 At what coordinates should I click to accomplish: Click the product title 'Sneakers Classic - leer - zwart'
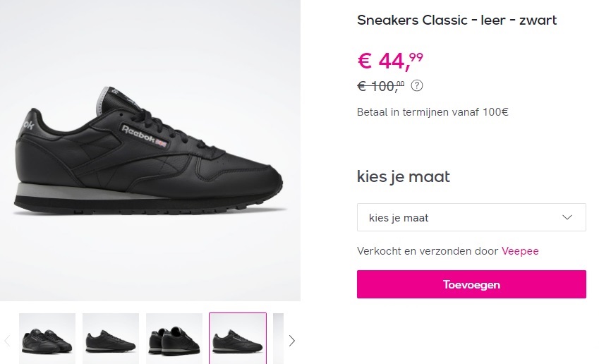point(456,20)
